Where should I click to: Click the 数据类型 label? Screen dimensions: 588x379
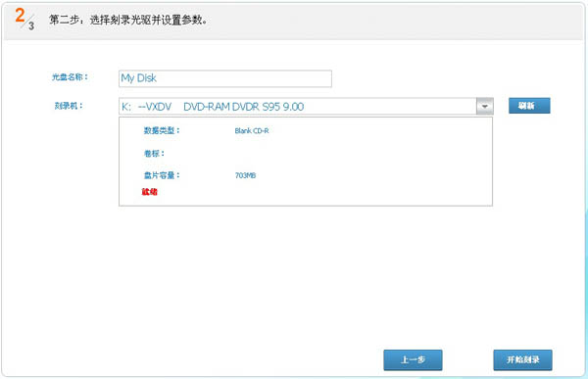pos(162,130)
